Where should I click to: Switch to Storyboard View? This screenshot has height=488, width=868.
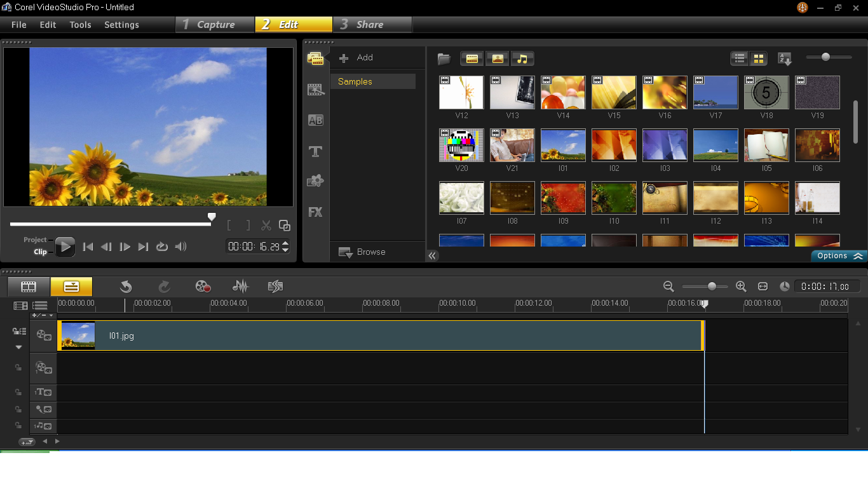click(x=28, y=286)
